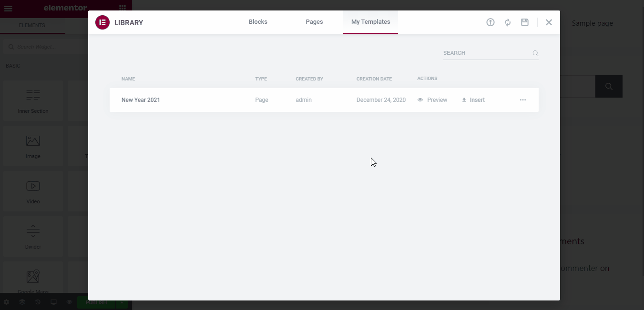Click the preview changes eye in bottom bar
This screenshot has height=310, width=644.
tap(69, 302)
